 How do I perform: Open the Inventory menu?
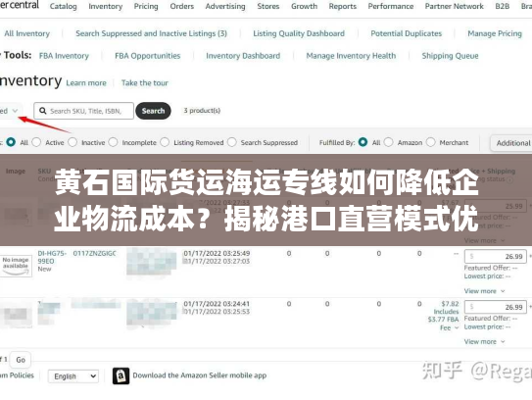point(105,6)
